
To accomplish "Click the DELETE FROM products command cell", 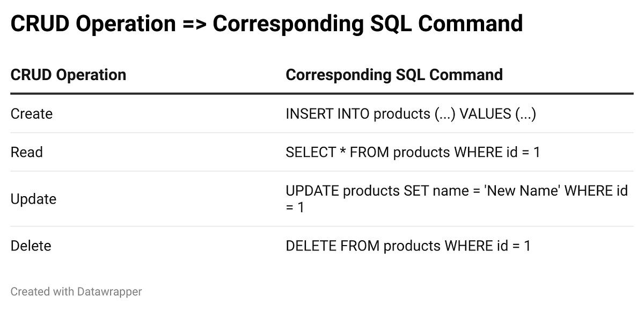I will (408, 246).
